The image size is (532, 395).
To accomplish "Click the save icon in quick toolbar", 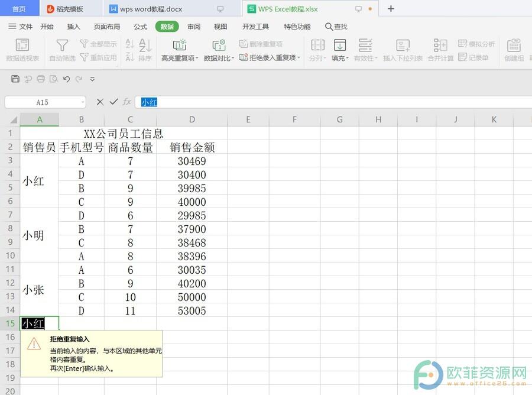I will 15,79.
